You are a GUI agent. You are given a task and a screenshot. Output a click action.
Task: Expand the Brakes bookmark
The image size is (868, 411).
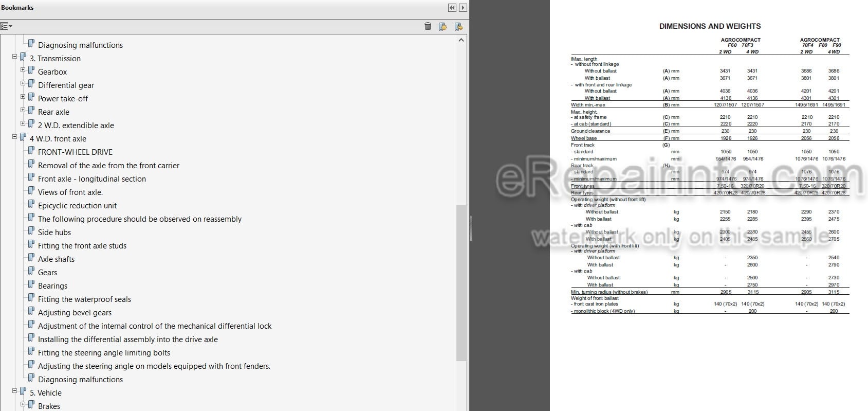coord(23,404)
